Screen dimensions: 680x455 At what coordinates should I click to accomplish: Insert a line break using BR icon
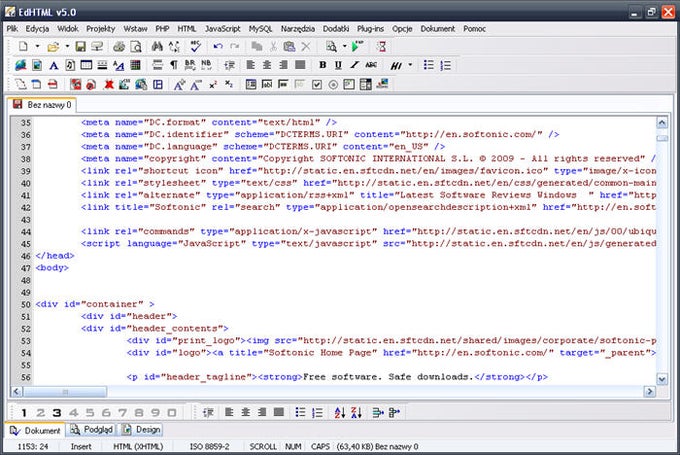click(x=190, y=65)
